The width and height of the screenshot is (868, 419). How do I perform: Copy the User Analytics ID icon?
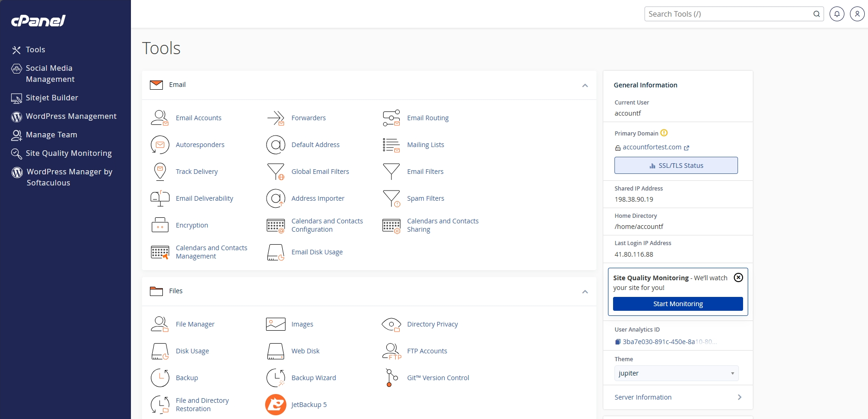tap(618, 342)
